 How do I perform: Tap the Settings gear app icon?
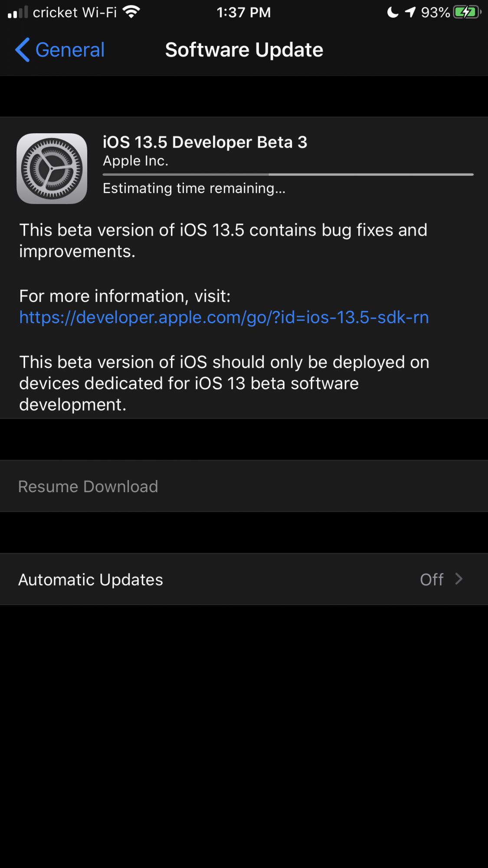(52, 168)
